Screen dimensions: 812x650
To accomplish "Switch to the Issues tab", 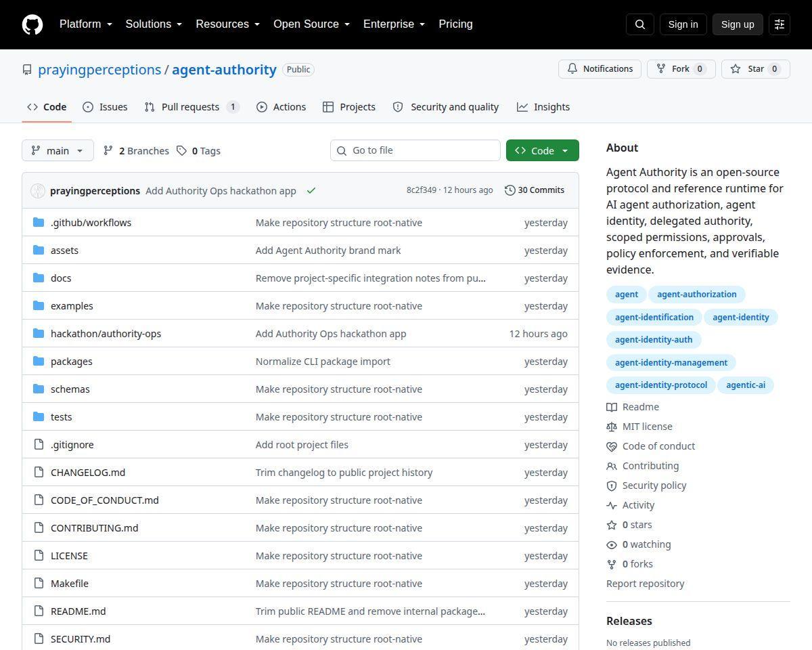I will coord(105,107).
